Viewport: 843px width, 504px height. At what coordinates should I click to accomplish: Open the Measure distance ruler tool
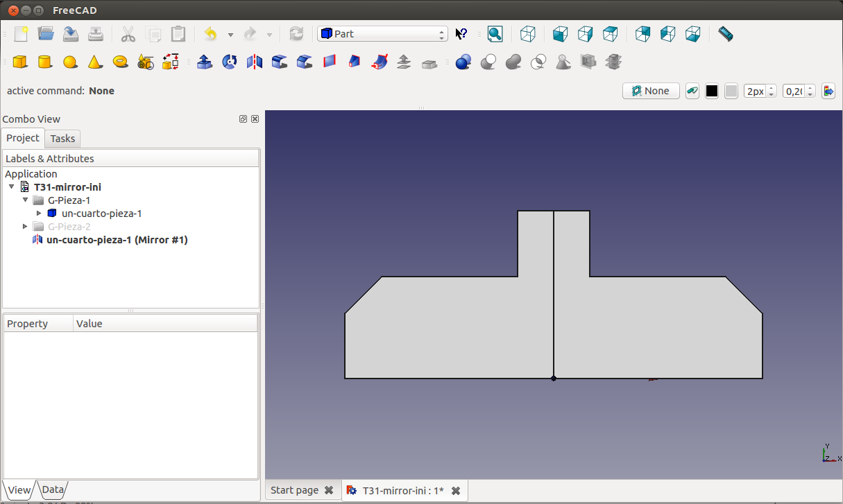pos(725,34)
